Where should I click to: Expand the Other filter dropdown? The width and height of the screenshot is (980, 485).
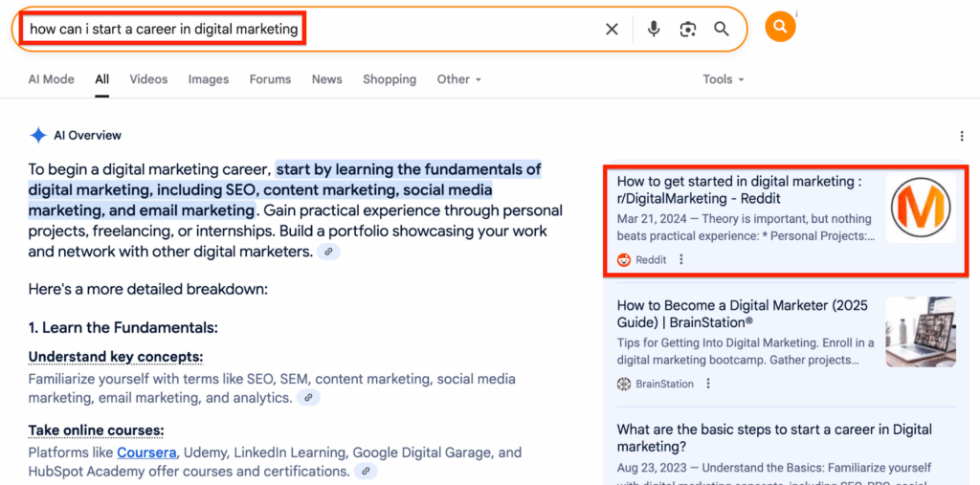click(459, 79)
